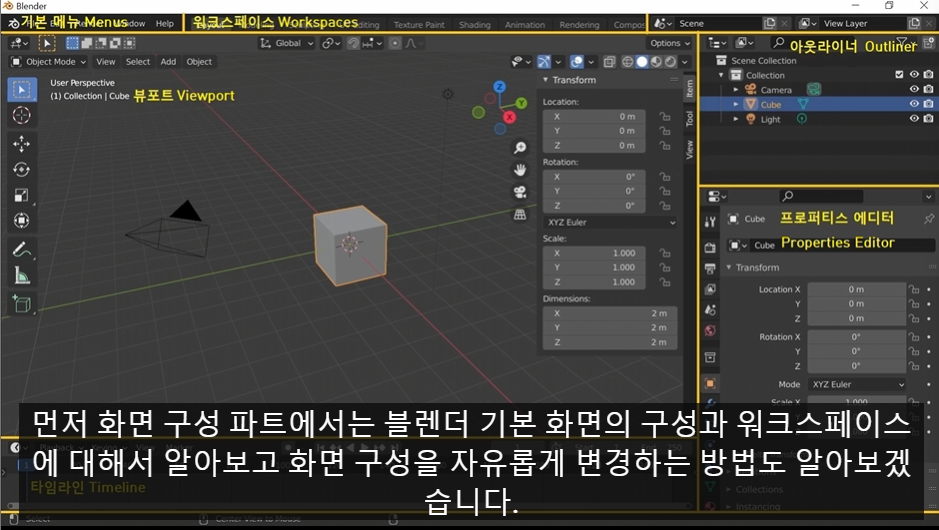Open the Tool tab in the sidebar
The image size is (939, 530).
tap(689, 119)
